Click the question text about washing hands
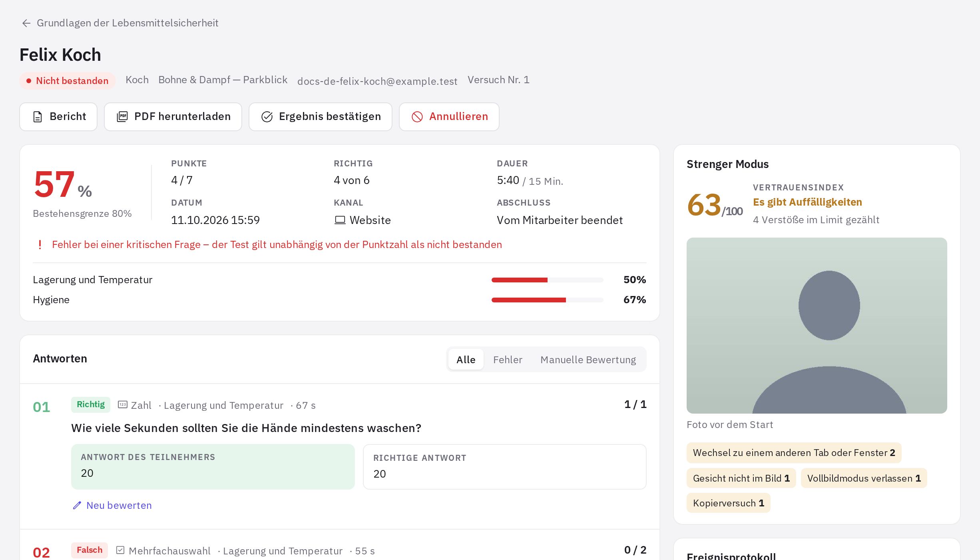 [246, 428]
